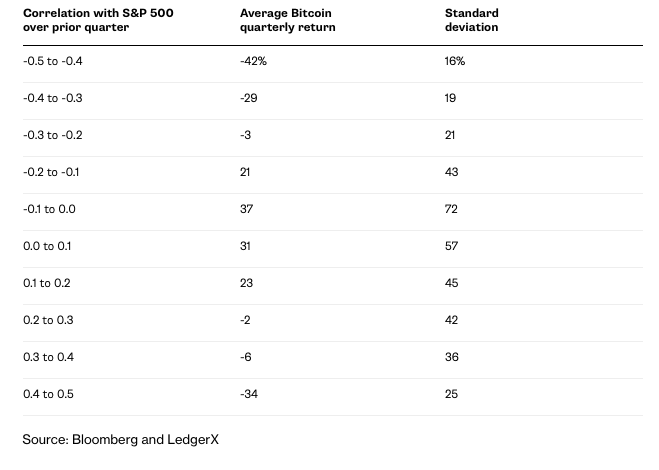This screenshot has height=470, width=659.
Task: Click the "-0.3 to -0.2" correlation range
Action: pyautogui.click(x=51, y=136)
